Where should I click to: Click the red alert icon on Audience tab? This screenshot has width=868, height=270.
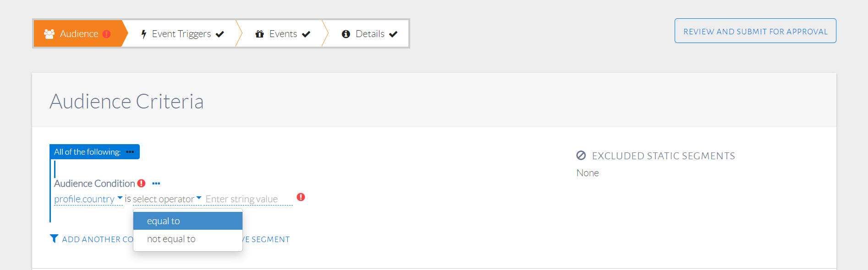pyautogui.click(x=107, y=34)
